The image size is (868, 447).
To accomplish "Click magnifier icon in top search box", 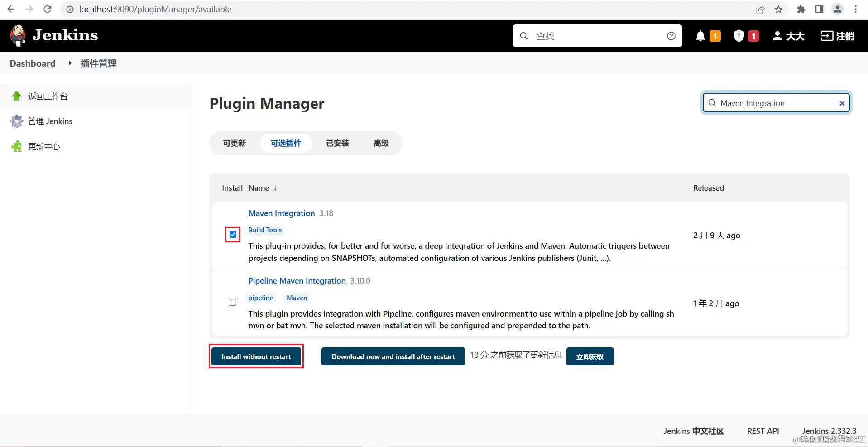I will (x=524, y=36).
